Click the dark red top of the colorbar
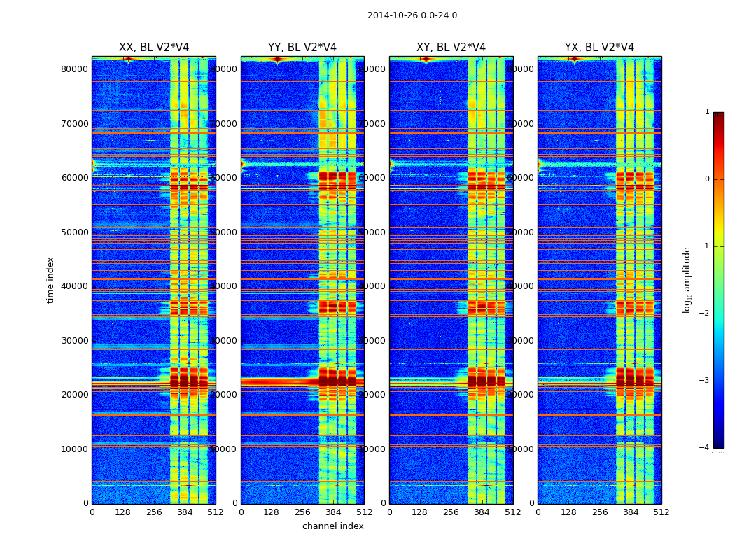The width and height of the screenshot is (735, 560). pyautogui.click(x=718, y=116)
